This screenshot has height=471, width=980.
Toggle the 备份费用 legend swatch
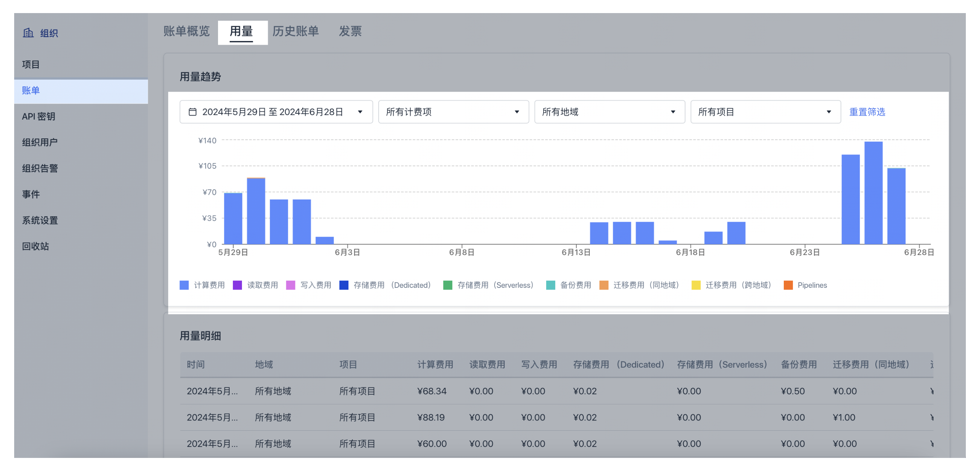coord(551,285)
